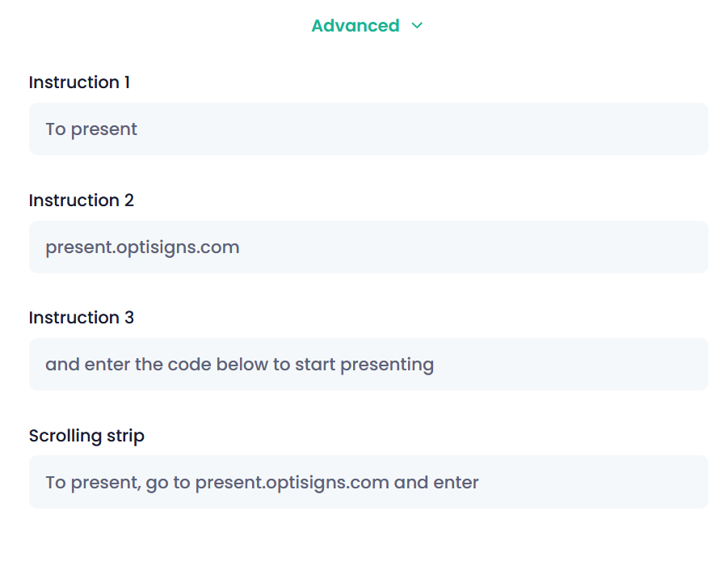Collapse the Advanced section chevron arrow

pos(417,26)
